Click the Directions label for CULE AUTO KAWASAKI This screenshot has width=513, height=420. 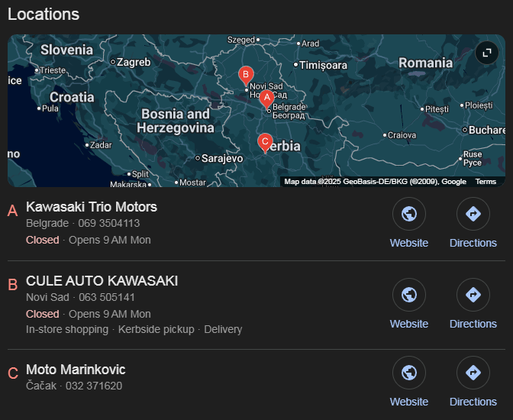pyautogui.click(x=473, y=324)
